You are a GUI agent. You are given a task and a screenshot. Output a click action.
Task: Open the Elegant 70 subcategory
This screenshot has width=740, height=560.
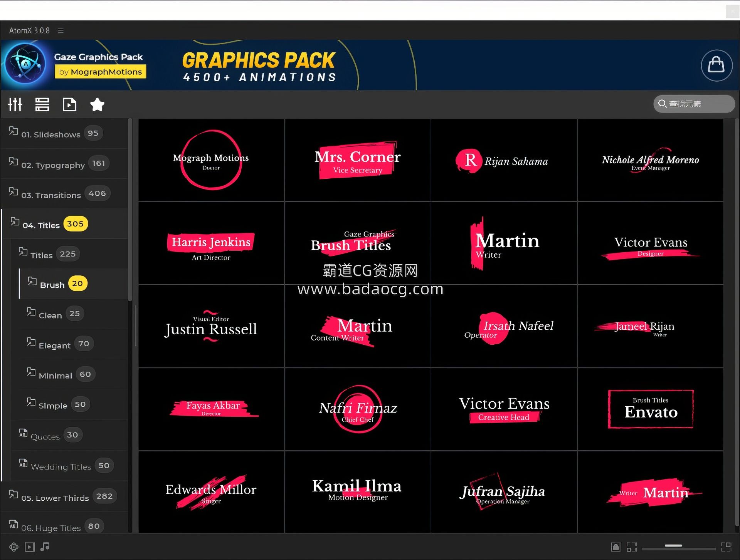coord(73,344)
